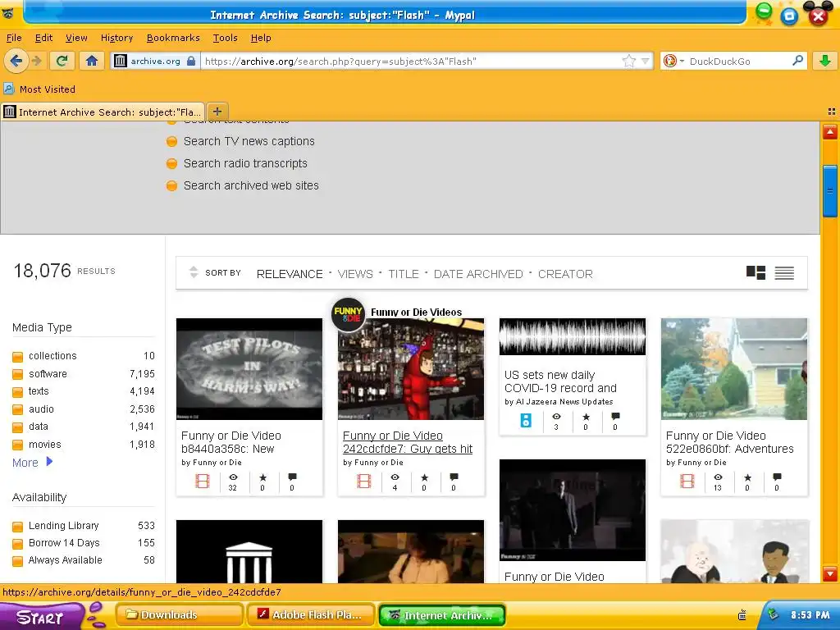Open the Edit menu
This screenshot has height=630, width=840.
[x=43, y=38]
